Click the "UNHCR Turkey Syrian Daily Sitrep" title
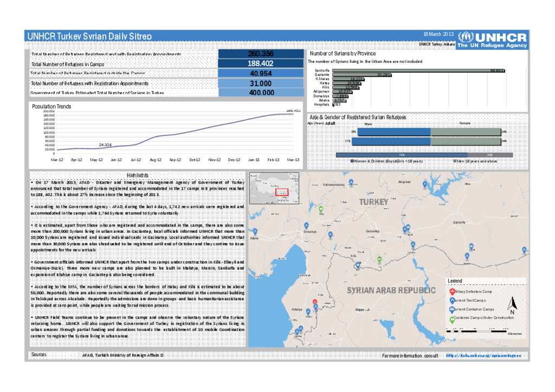Screen dimensions: 555x392 click(x=89, y=36)
